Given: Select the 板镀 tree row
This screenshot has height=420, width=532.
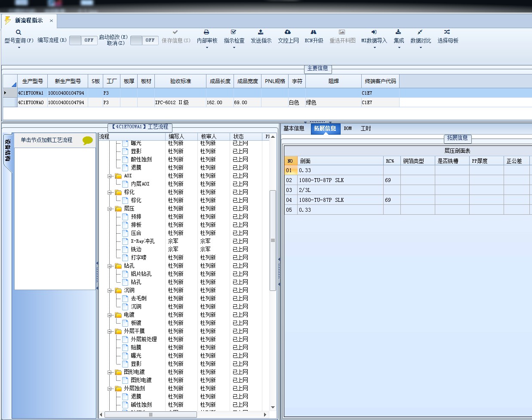Looking at the screenshot, I should point(136,323).
